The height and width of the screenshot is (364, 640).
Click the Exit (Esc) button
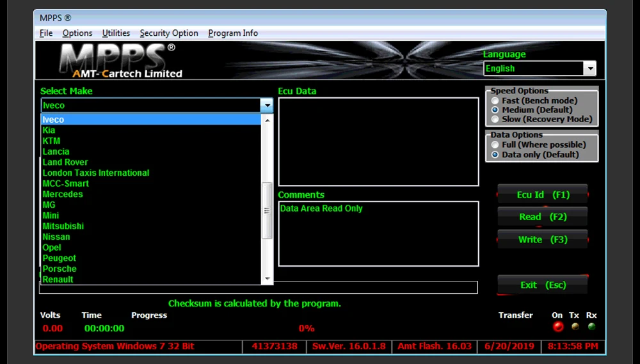(x=543, y=285)
